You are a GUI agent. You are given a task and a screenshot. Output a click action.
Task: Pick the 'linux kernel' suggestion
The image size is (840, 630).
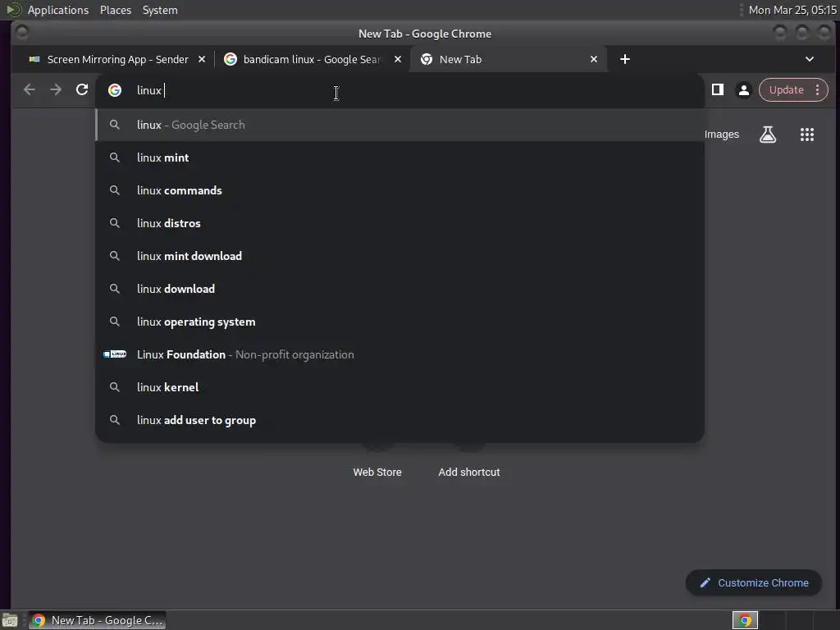[399, 387]
